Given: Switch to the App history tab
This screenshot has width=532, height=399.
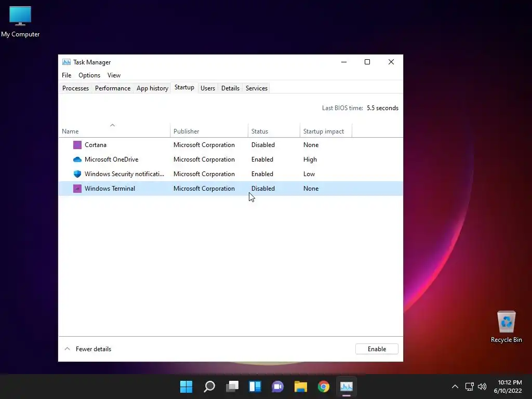Looking at the screenshot, I should [152, 88].
